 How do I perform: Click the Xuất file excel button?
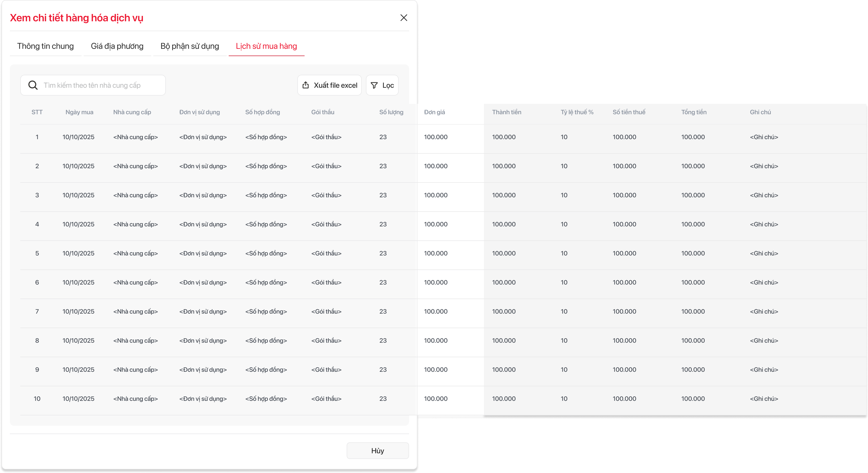(x=329, y=85)
